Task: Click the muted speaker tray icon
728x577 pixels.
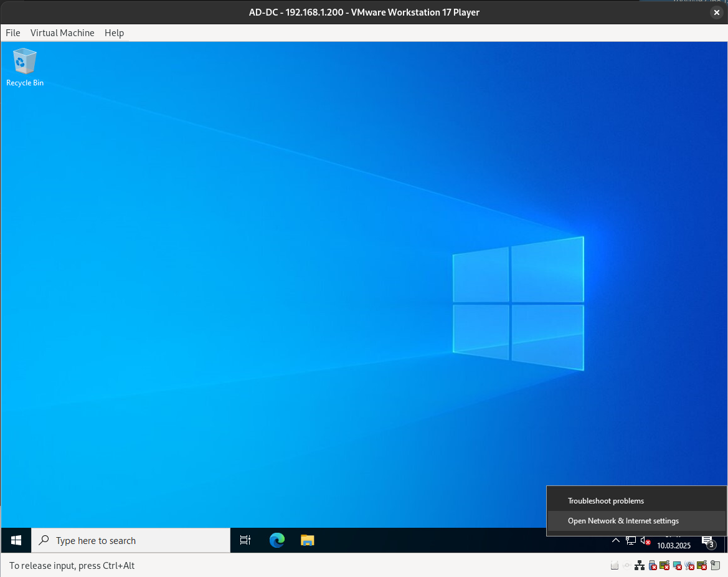Action: coord(646,540)
